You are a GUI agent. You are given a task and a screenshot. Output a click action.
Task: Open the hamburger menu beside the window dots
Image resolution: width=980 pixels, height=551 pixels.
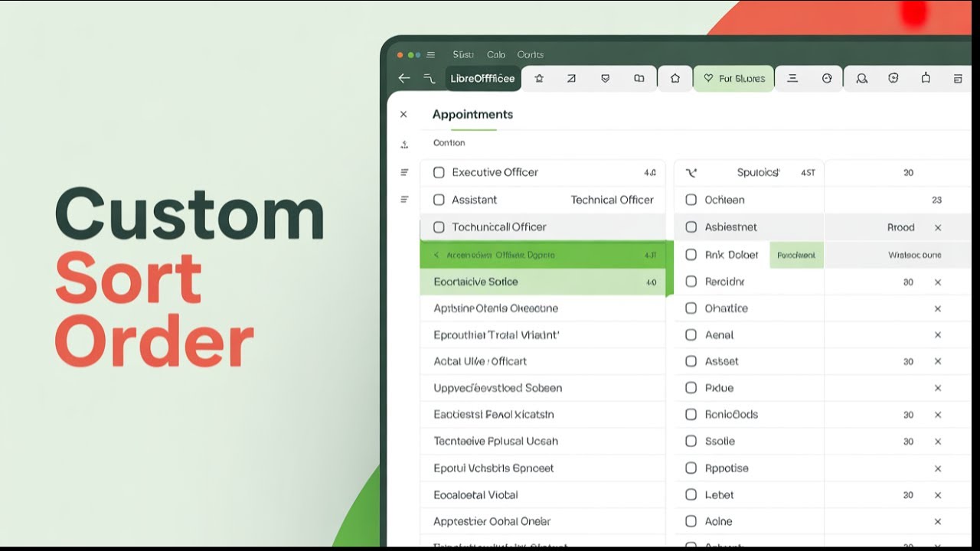click(x=431, y=55)
